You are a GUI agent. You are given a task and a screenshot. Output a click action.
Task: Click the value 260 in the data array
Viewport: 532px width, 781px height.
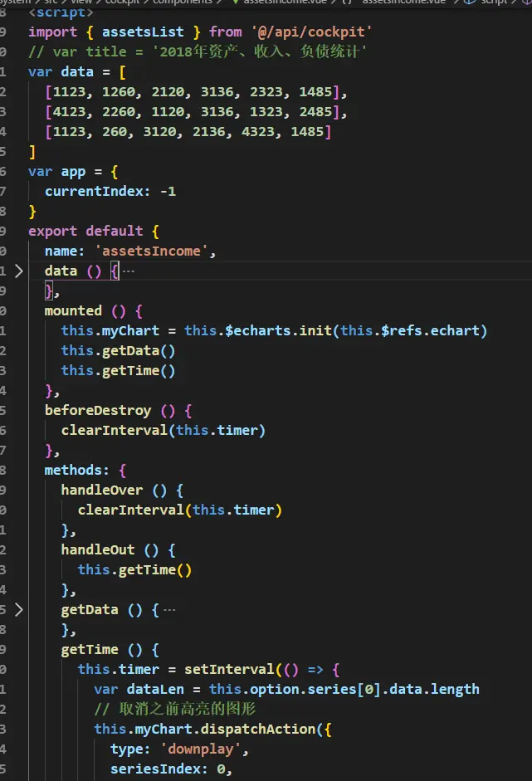[x=114, y=131]
